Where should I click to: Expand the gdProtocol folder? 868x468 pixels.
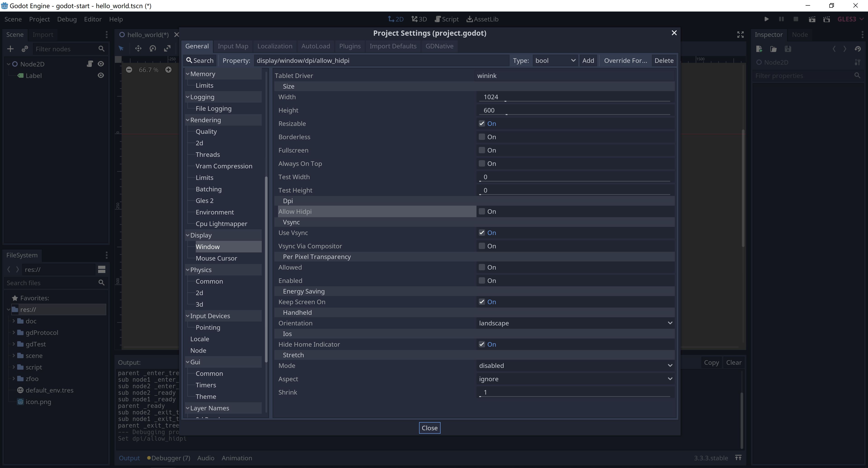tap(14, 333)
